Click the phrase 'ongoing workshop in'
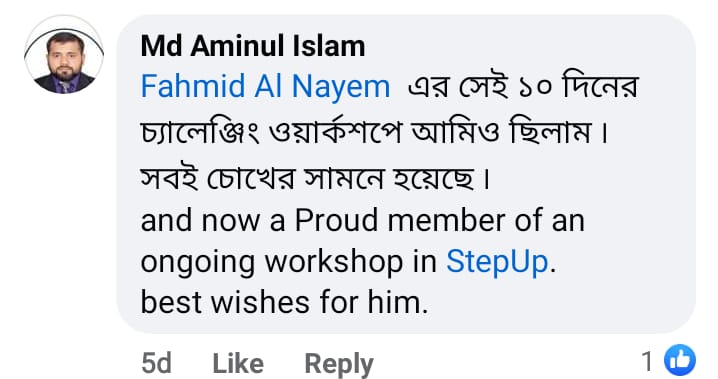 (x=288, y=262)
